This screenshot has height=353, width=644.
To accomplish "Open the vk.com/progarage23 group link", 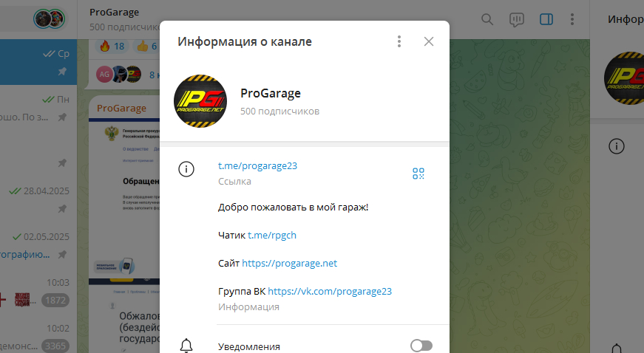I will [330, 291].
